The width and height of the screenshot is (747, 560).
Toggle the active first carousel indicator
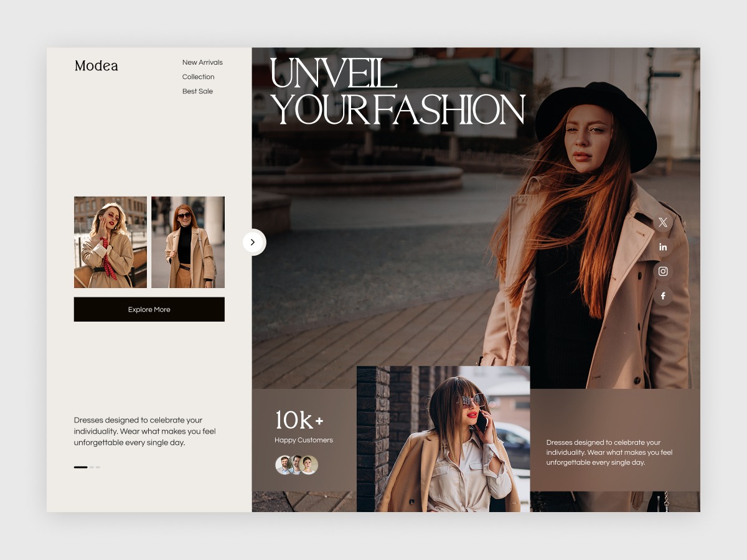point(80,467)
